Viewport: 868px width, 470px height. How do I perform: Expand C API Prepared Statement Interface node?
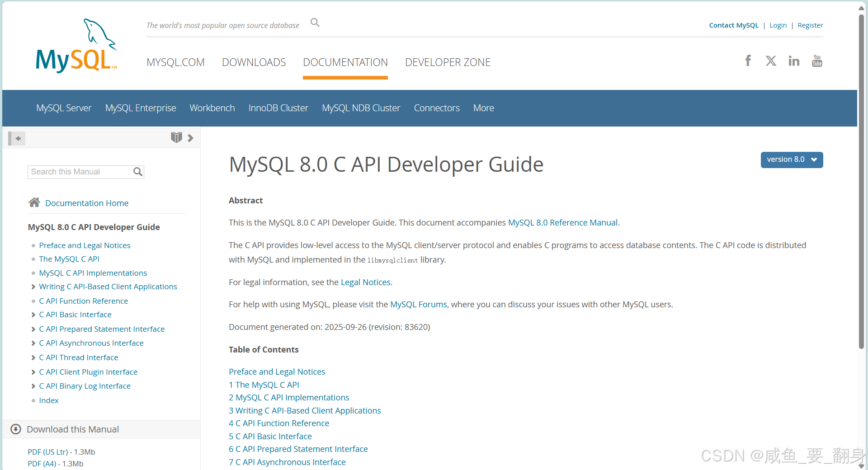pyautogui.click(x=33, y=329)
